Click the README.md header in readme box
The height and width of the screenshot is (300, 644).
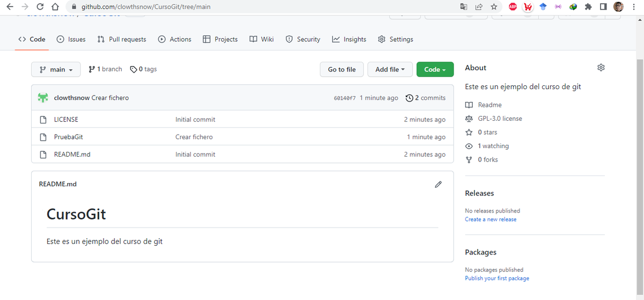tap(58, 184)
